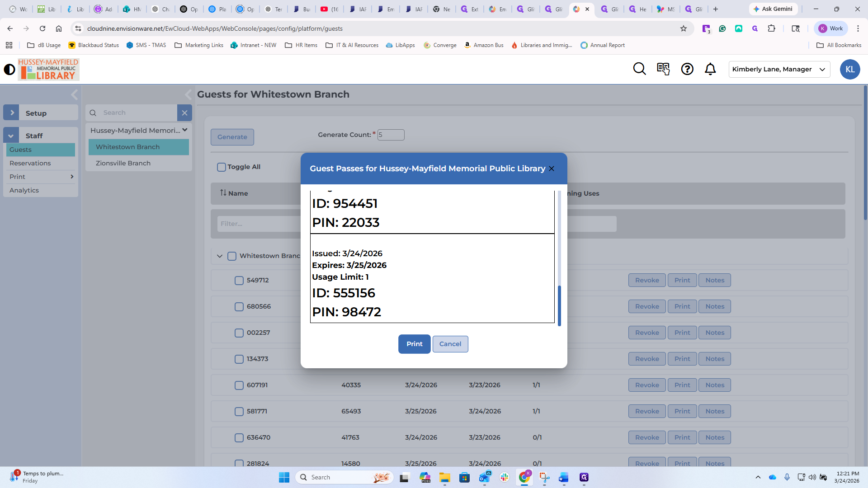The width and height of the screenshot is (868, 488).
Task: Bookmark this page with star icon
Action: (684, 28)
